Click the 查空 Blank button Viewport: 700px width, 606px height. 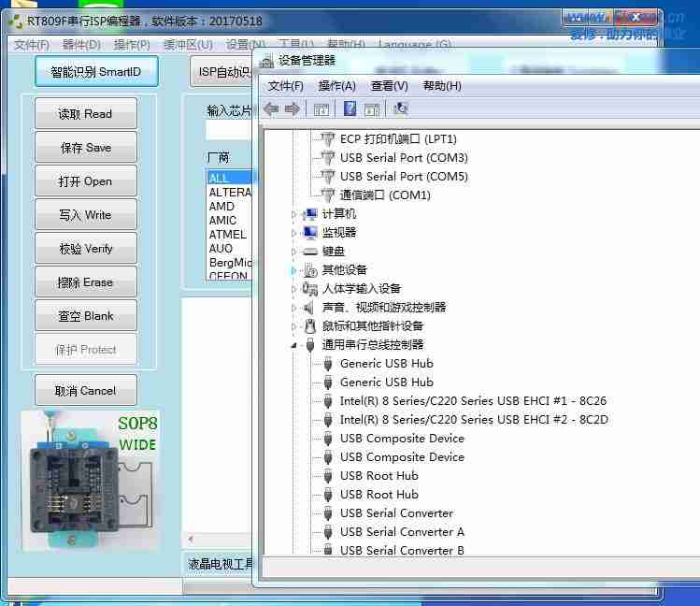pyautogui.click(x=85, y=316)
